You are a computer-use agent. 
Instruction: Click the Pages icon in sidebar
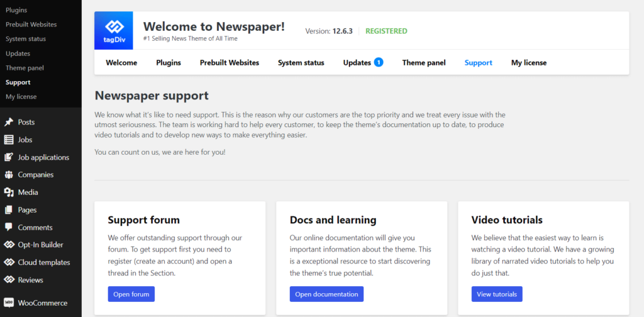click(x=9, y=210)
